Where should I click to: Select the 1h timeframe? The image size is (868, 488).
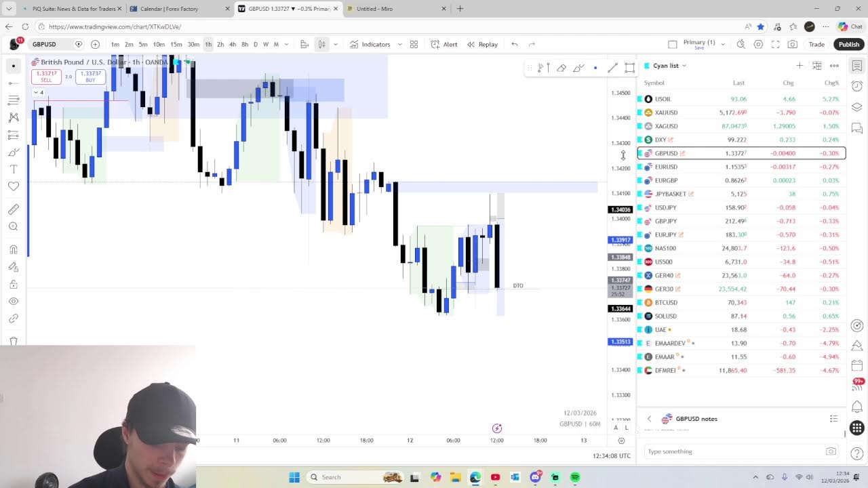(208, 44)
